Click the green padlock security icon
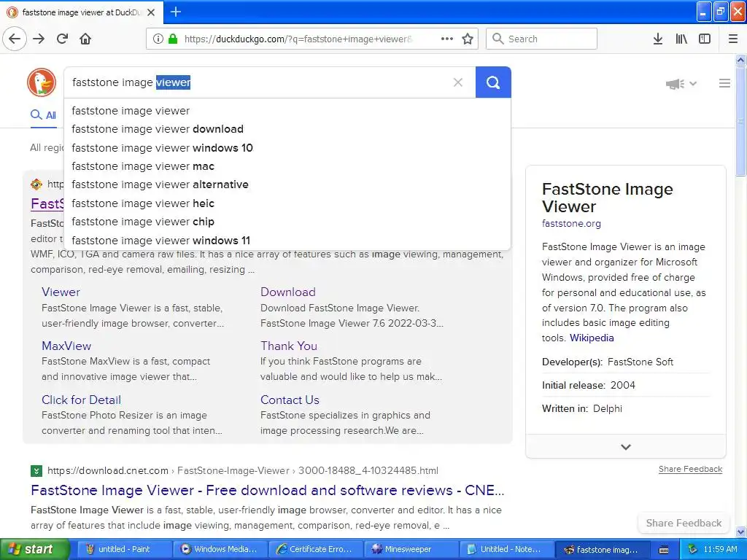The height and width of the screenshot is (560, 747). 172,39
